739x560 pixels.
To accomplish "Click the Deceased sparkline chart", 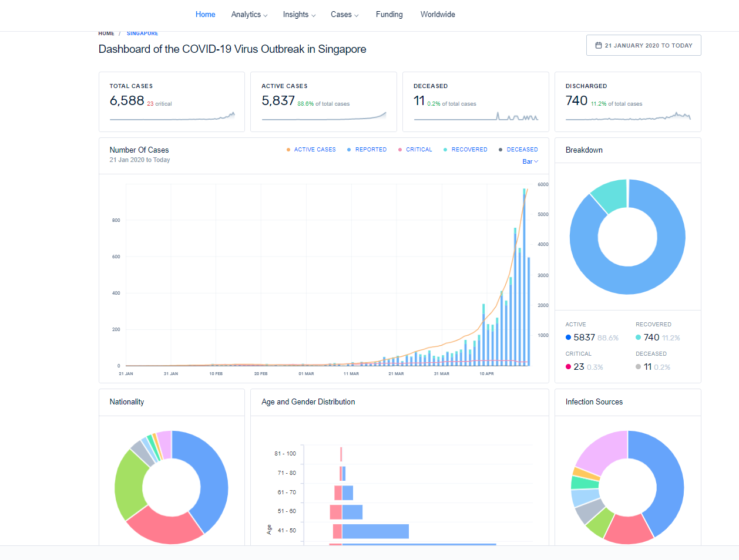I will (x=476, y=117).
